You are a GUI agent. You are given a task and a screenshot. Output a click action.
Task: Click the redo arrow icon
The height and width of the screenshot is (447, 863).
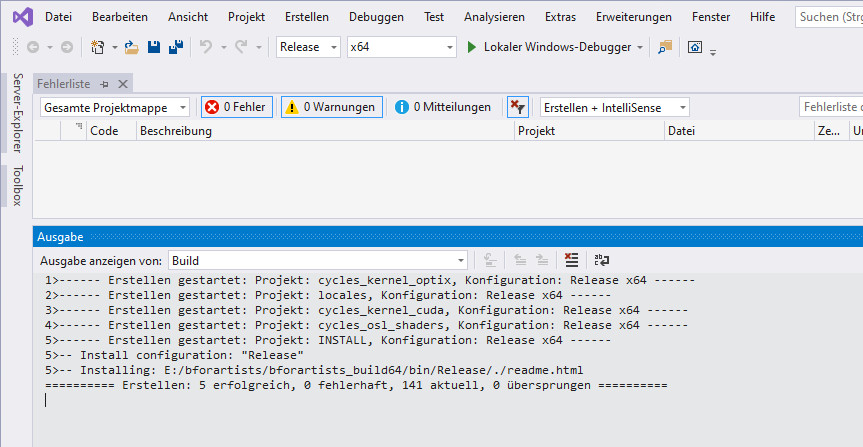point(241,47)
